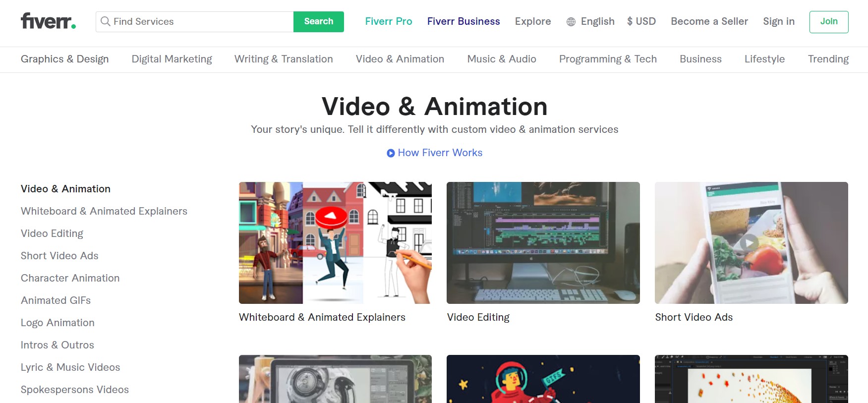868x403 pixels.
Task: Select Animated GIFs in sidebar
Action: click(56, 300)
